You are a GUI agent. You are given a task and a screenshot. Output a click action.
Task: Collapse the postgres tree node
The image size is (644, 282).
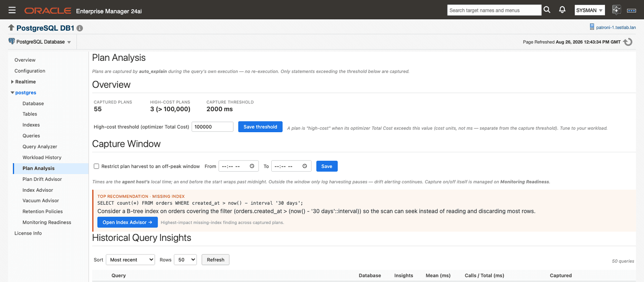click(x=13, y=93)
